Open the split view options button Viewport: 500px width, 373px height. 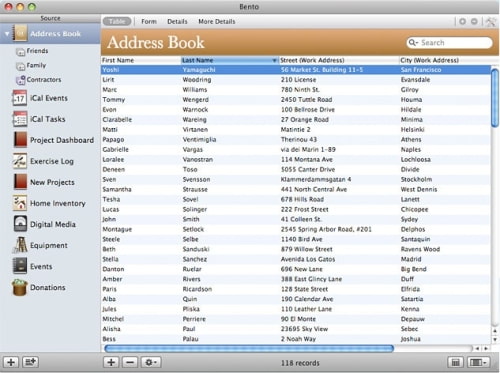[x=478, y=362]
